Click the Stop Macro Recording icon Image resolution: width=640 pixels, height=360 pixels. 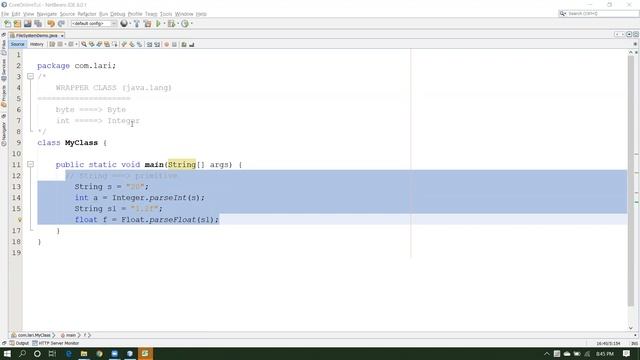(174, 44)
